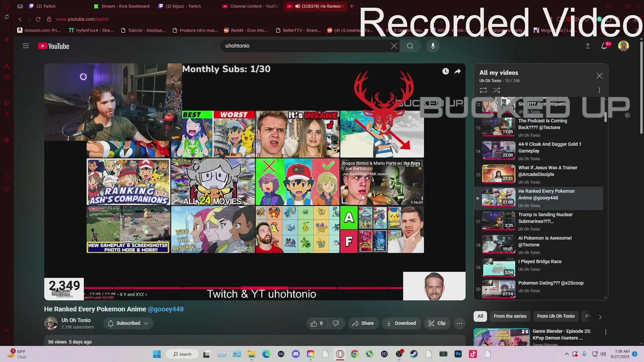Play The Podcast Is Coming Back playlist item
Screen dimensions: 644x362
pos(539,128)
